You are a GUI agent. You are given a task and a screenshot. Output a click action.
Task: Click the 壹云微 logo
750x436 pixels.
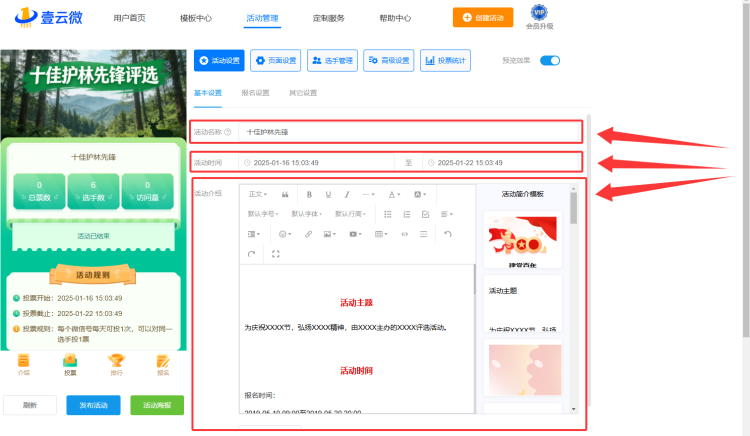(x=49, y=17)
